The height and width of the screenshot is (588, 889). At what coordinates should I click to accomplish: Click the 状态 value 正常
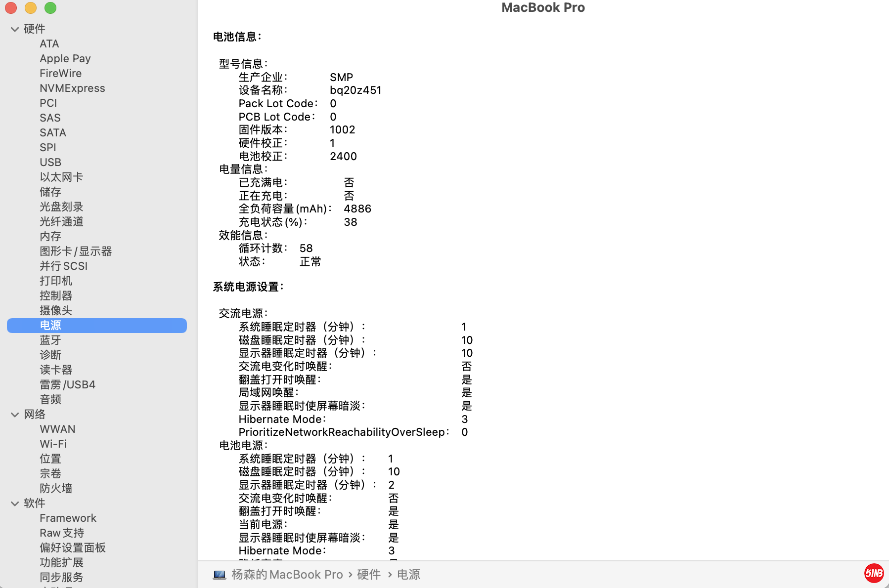tap(311, 262)
